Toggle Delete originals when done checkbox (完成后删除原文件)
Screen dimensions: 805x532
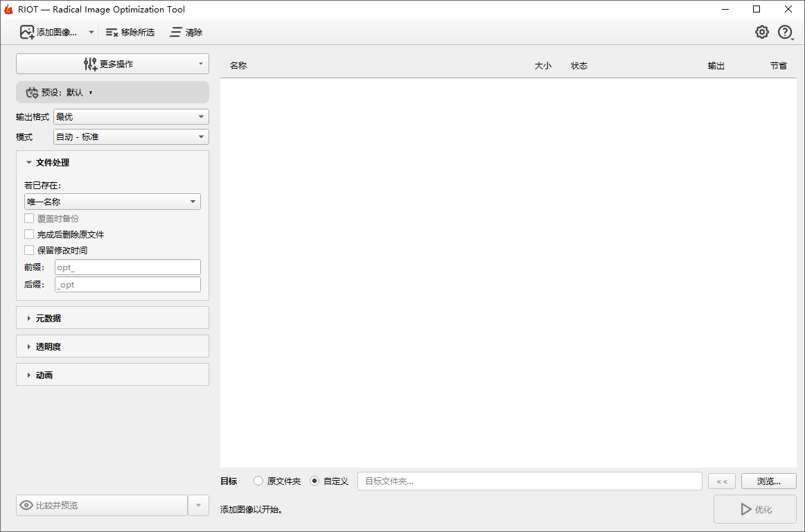coord(29,234)
